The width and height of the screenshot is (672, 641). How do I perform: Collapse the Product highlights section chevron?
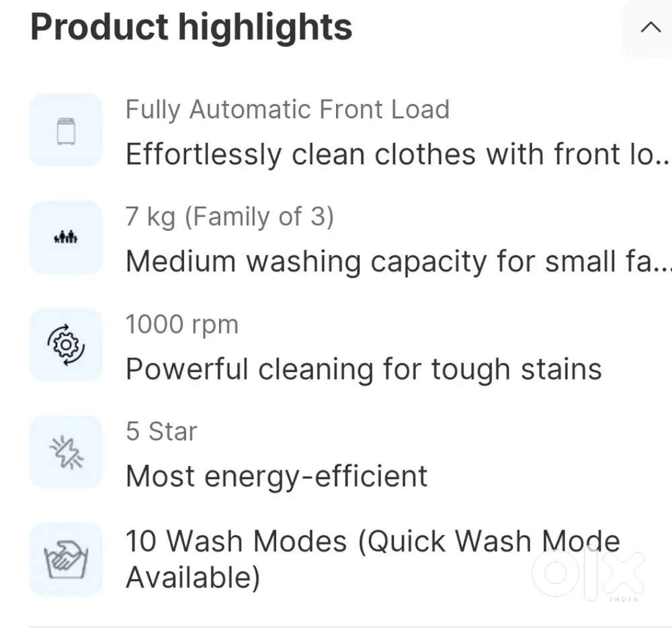tap(650, 28)
